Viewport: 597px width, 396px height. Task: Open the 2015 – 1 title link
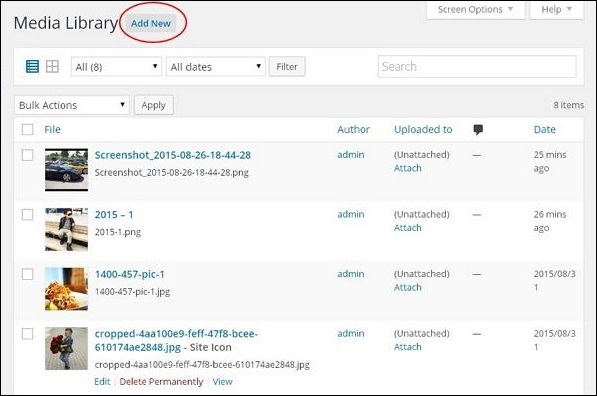pyautogui.click(x=114, y=215)
